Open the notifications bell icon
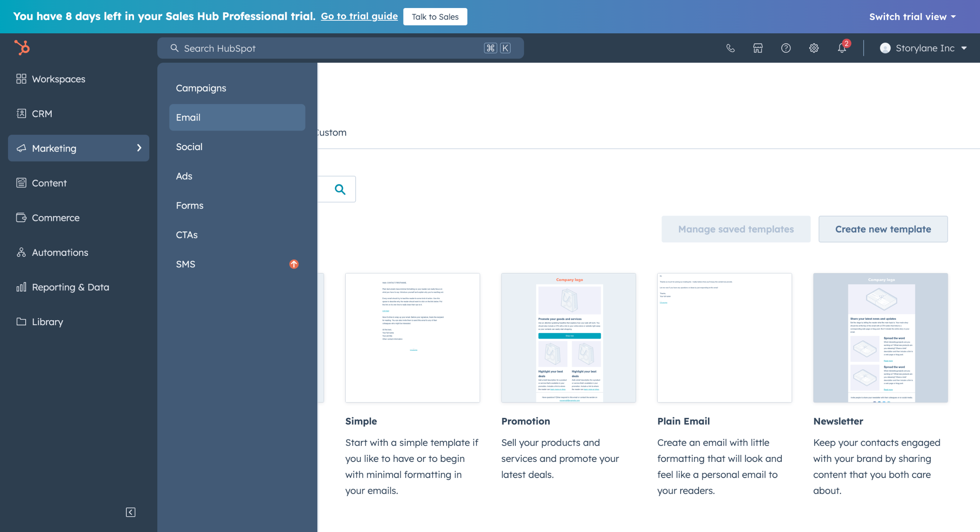 [x=842, y=48]
